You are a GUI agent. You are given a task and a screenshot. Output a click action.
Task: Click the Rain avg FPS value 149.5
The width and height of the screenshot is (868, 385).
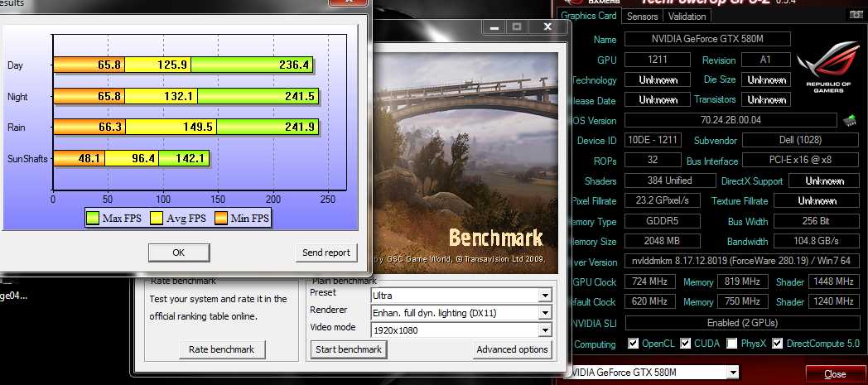(x=198, y=128)
